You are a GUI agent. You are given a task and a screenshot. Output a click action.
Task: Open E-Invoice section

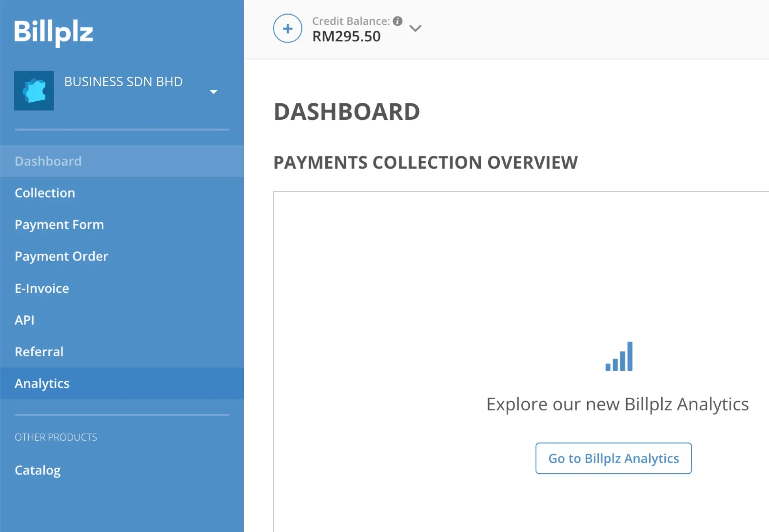click(122, 288)
